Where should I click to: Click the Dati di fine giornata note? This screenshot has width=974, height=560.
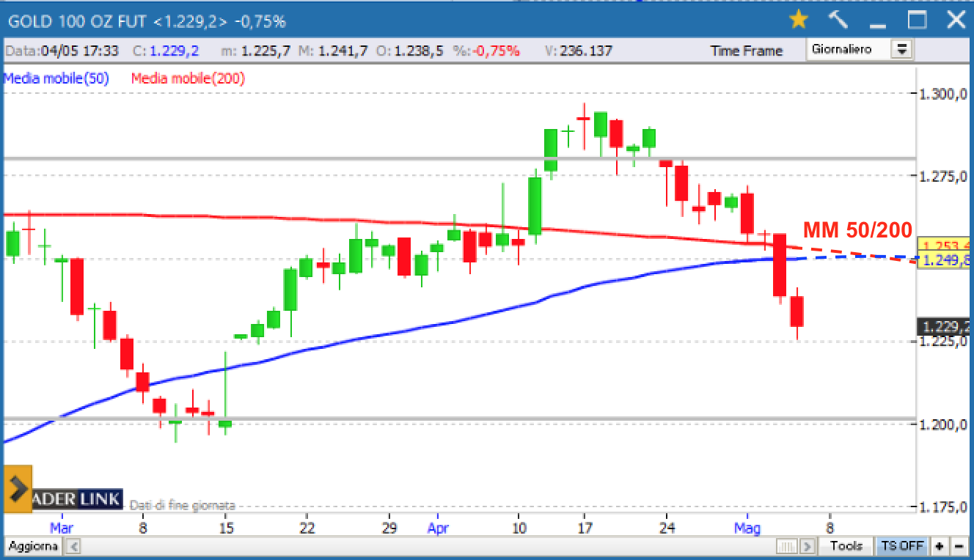(x=183, y=505)
